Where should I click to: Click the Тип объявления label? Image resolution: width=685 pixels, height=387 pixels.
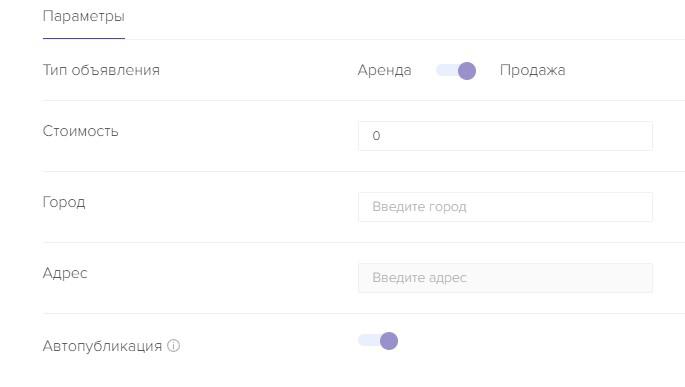[101, 70]
